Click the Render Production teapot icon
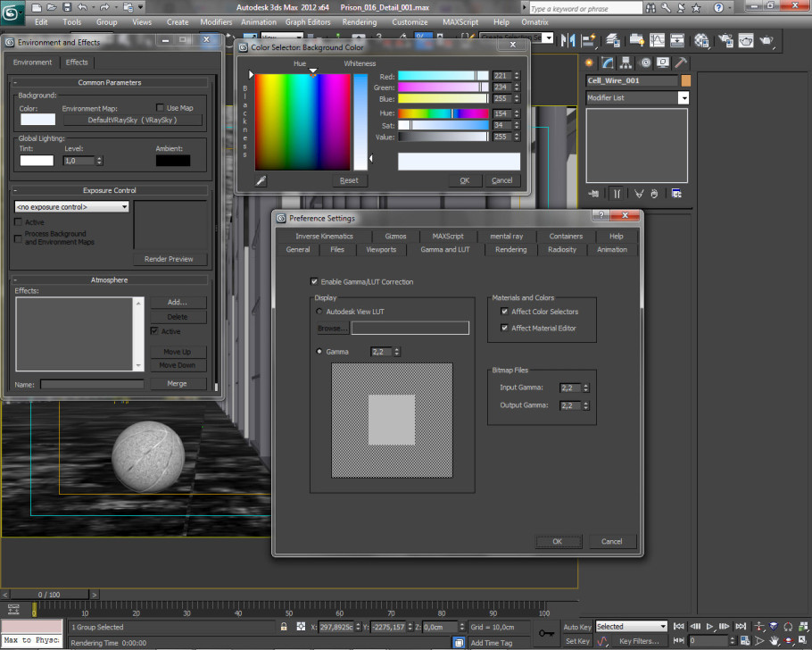 tap(766, 40)
